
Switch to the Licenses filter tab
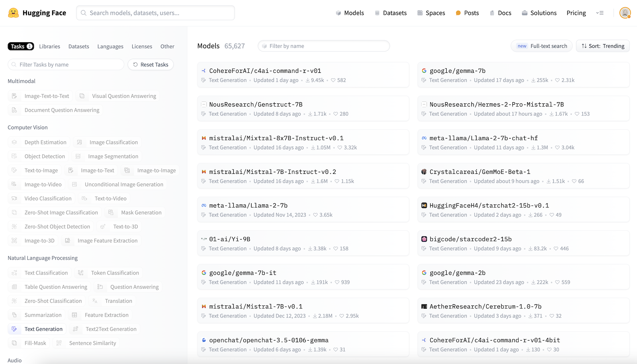pos(142,47)
